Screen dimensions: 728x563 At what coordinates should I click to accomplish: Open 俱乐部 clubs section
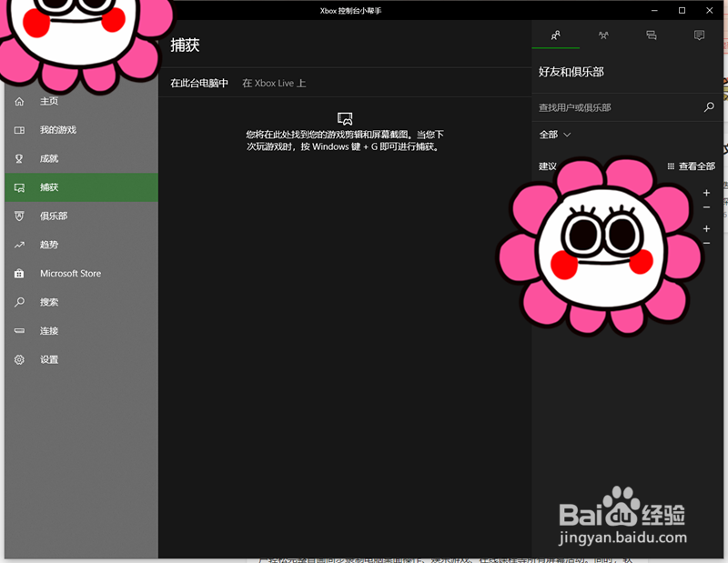(x=81, y=216)
